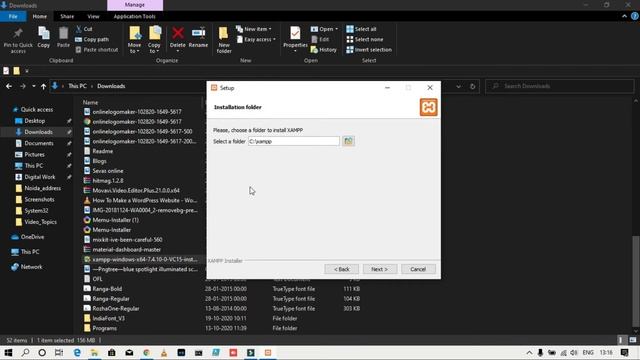The image size is (640, 360).
Task: Select Network in navigation pane
Action: tap(31, 267)
